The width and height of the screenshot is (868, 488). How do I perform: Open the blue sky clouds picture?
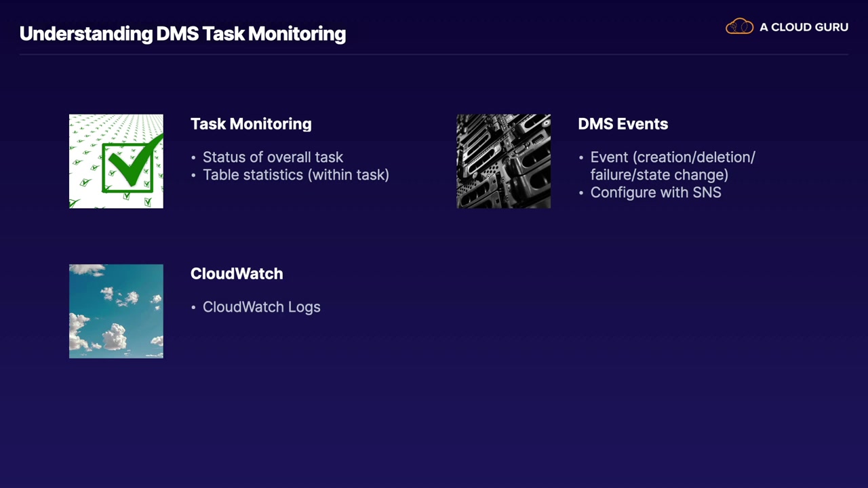(116, 311)
